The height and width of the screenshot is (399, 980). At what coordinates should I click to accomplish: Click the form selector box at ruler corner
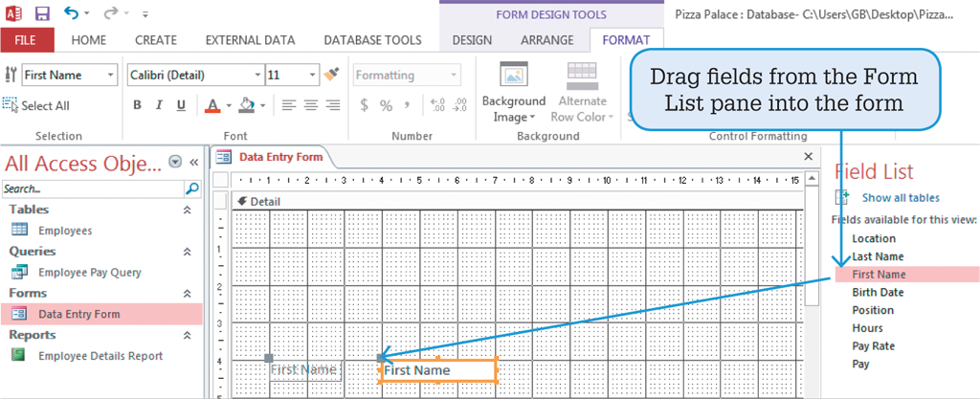pos(221,181)
